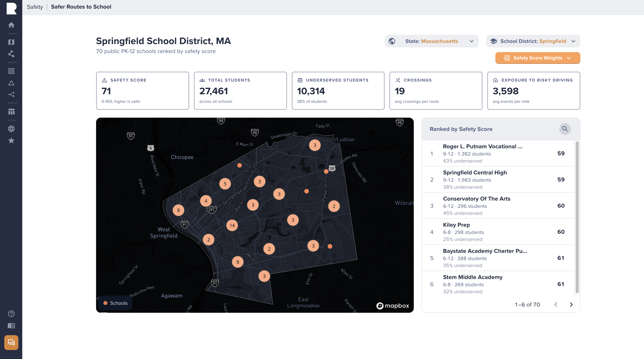Expand the School District Springfield dropdown

coord(533,41)
